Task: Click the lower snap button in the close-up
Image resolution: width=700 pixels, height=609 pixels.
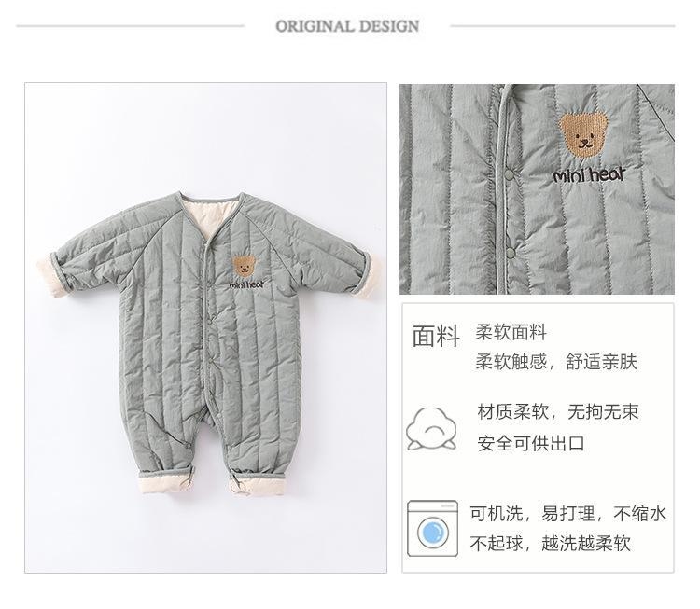Action: pyautogui.click(x=511, y=254)
